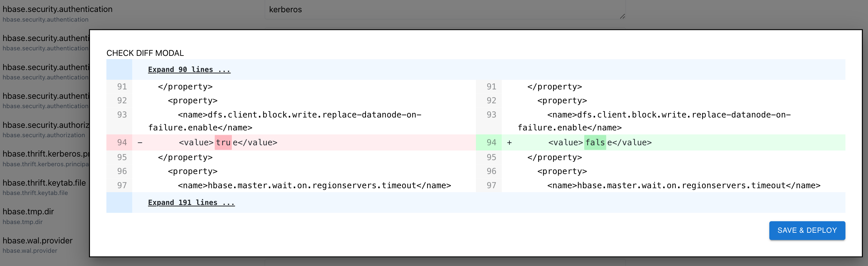The image size is (868, 266).
Task: Click the Save & Deploy button
Action: (x=807, y=230)
